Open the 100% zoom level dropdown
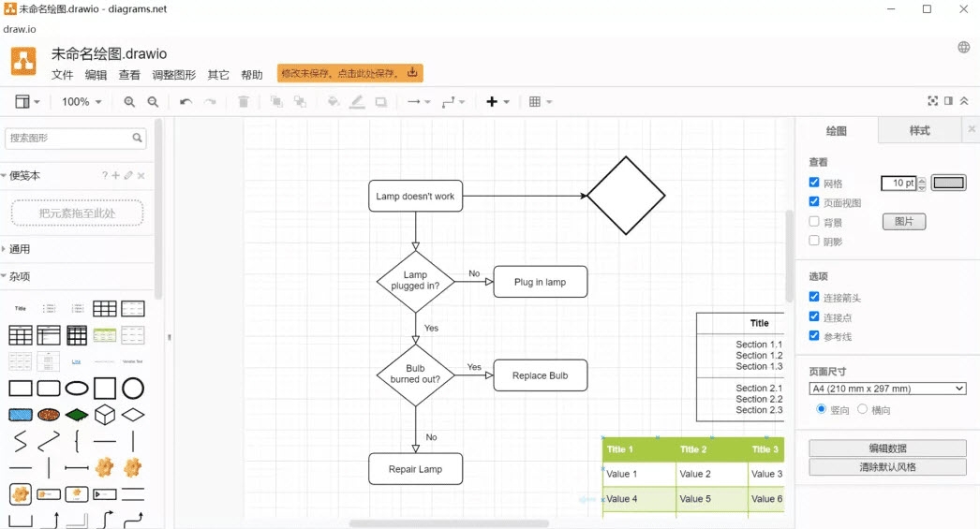Viewport: 980px width, 529px height. click(x=82, y=102)
